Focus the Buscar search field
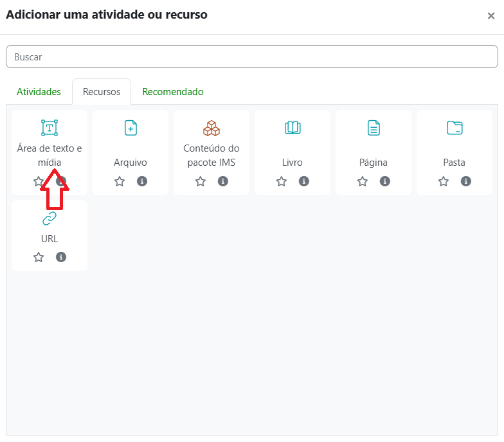The image size is (504, 442). [252, 57]
